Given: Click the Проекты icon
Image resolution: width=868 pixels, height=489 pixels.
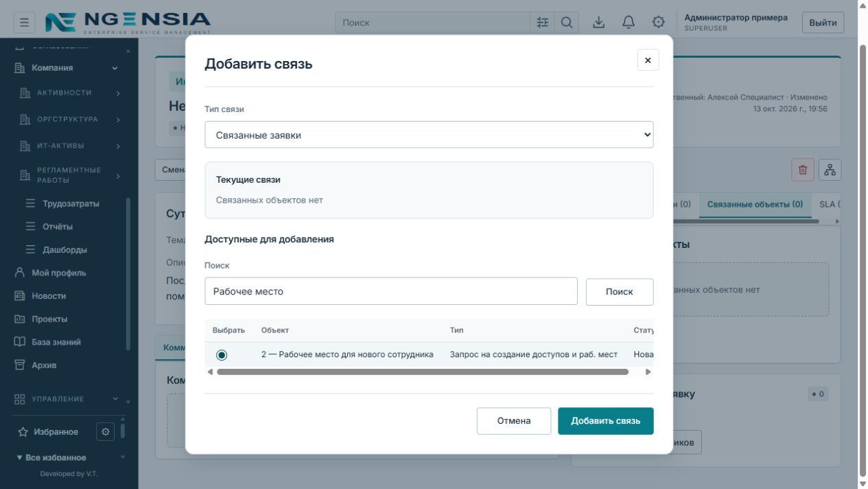Looking at the screenshot, I should tap(20, 319).
